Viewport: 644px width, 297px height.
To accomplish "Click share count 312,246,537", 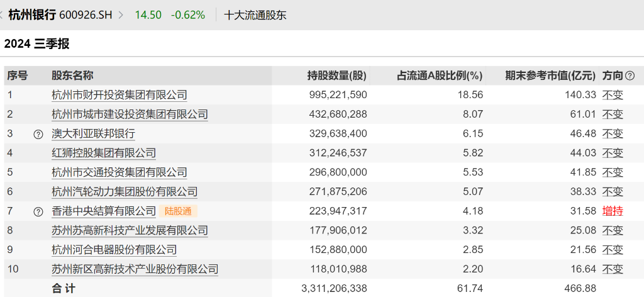I will pyautogui.click(x=338, y=153).
